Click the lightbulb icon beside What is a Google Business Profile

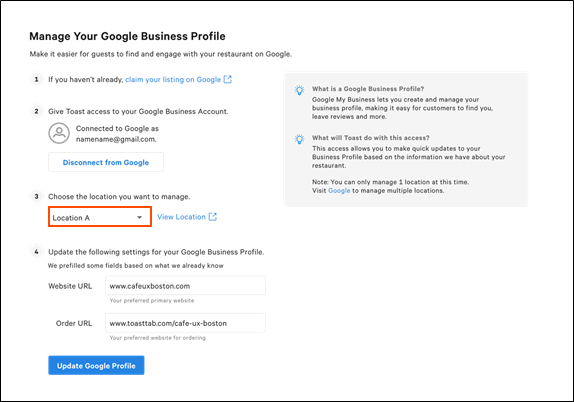point(299,90)
